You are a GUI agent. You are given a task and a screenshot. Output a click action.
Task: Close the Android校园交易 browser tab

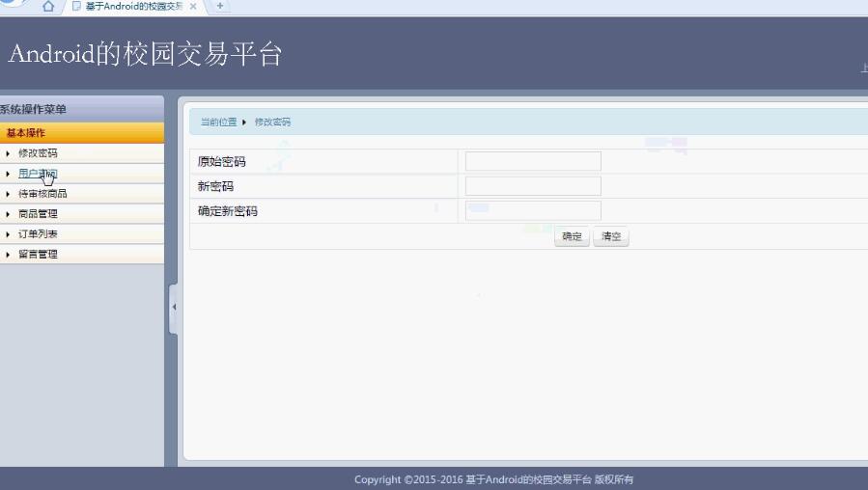(193, 6)
